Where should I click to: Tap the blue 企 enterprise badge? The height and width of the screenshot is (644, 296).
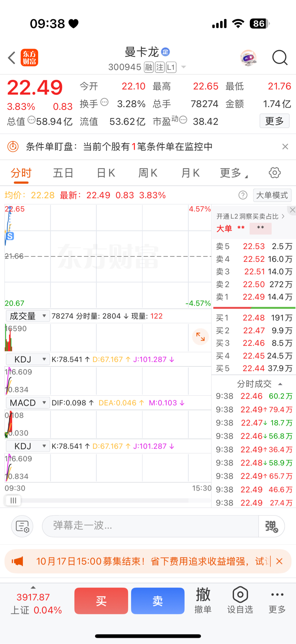point(165,52)
